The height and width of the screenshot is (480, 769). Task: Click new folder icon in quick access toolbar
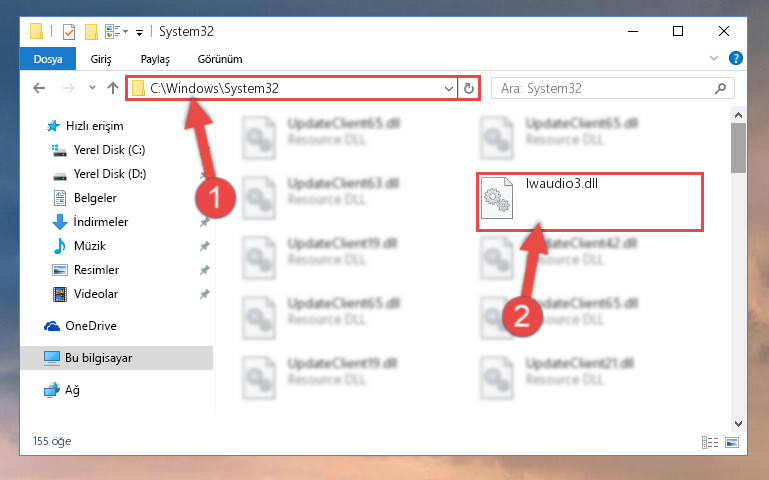[x=91, y=32]
